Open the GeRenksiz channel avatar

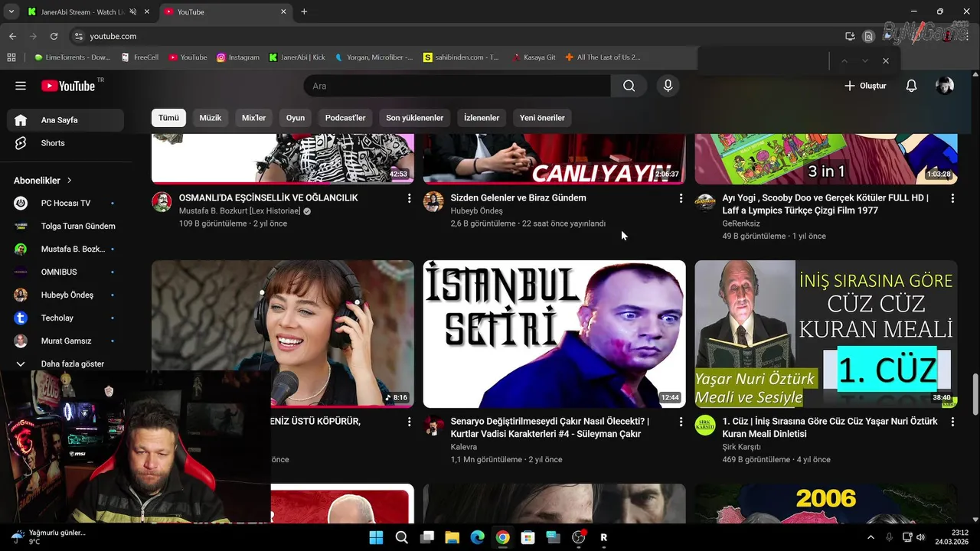pos(705,201)
